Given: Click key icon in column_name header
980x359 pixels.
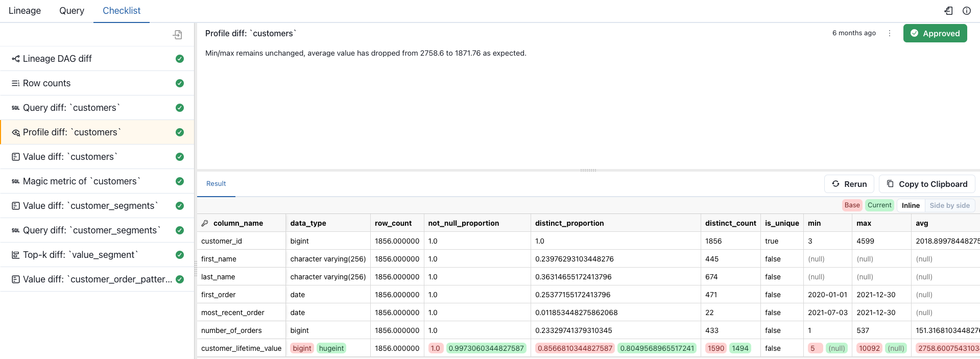Looking at the screenshot, I should pyautogui.click(x=205, y=223).
